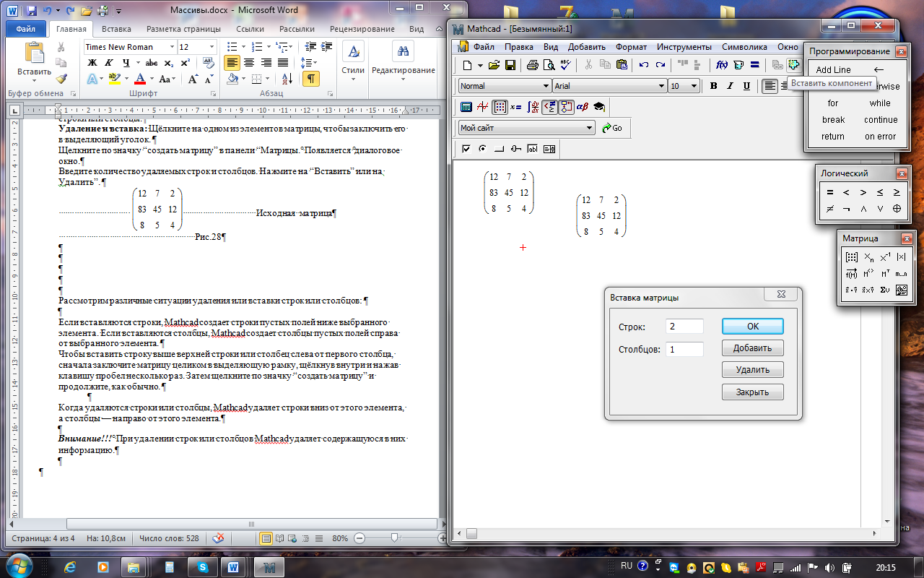Open the Инструменты menu in Mathcad

684,47
